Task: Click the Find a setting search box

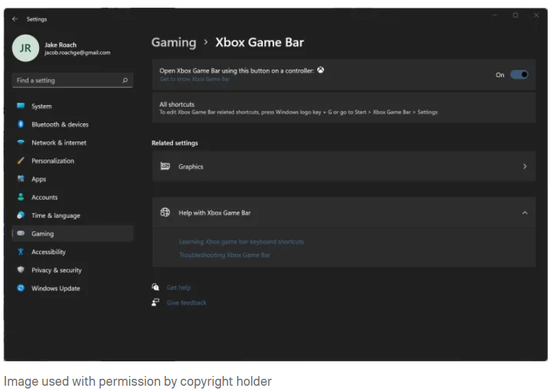Action: click(x=72, y=81)
